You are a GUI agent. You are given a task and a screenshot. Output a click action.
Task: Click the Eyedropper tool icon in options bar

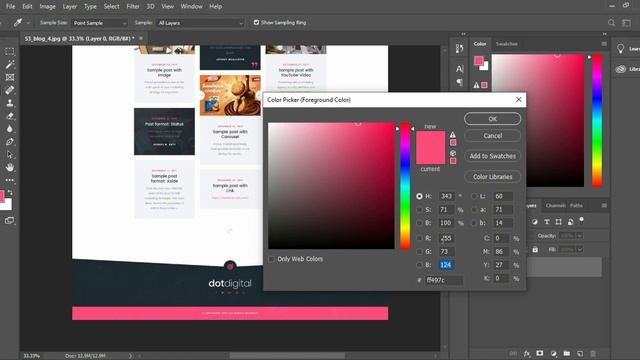[x=18, y=23]
